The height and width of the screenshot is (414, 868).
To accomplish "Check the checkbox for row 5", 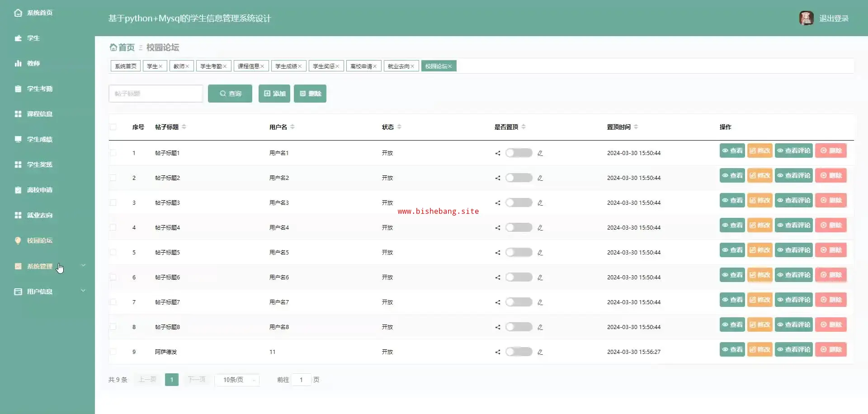I will coord(113,252).
